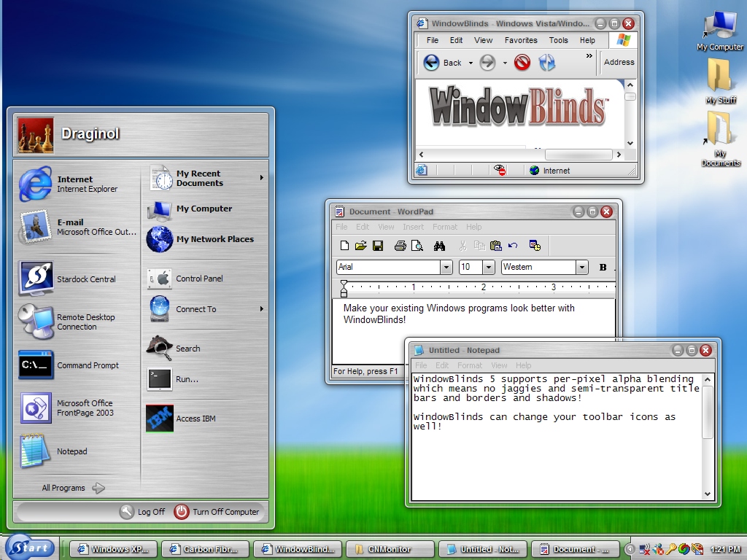Click the Paste clipboard icon in WordPad
This screenshot has height=560, width=747.
coord(495,246)
